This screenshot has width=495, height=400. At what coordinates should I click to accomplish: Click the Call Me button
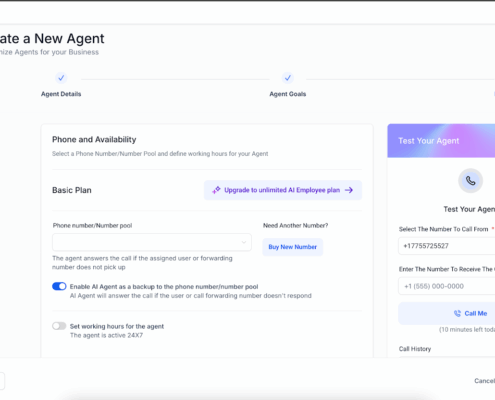click(447, 313)
